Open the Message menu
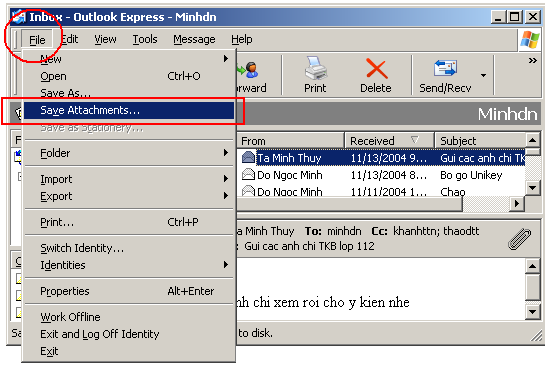Screen dimensions: 547x366 pos(194,39)
